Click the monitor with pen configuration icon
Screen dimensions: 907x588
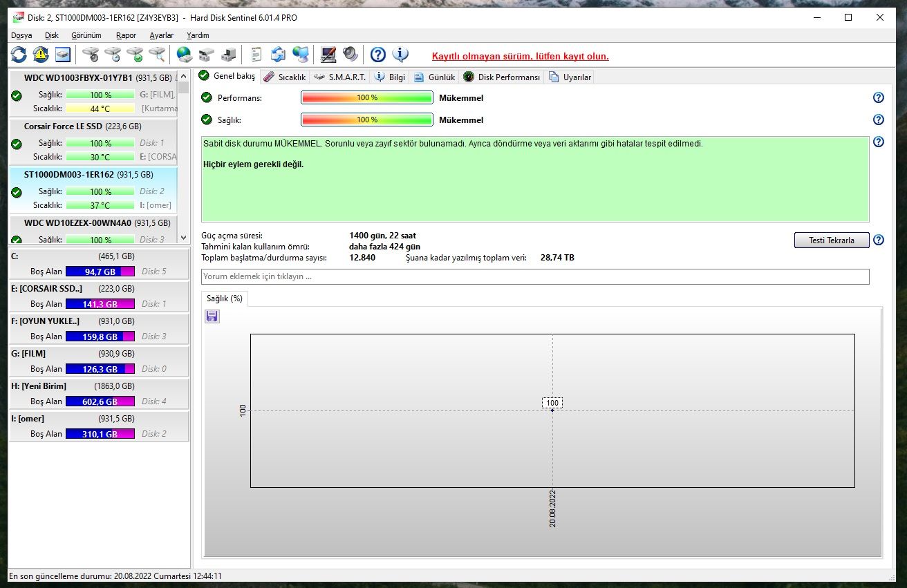(328, 55)
